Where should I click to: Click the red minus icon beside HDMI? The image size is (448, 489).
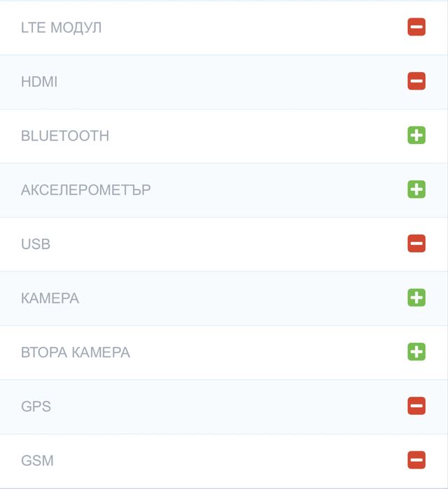click(x=416, y=81)
